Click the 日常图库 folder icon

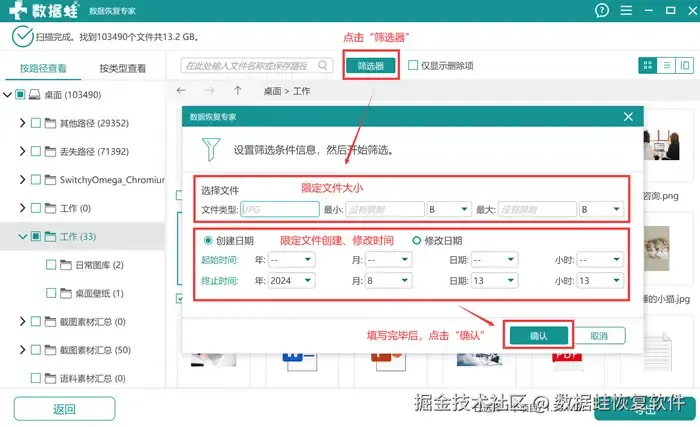66,265
